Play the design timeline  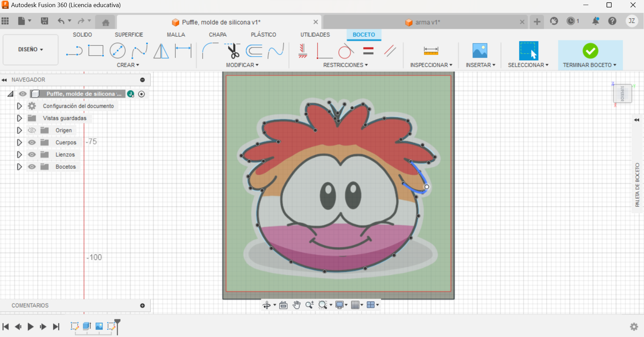[x=30, y=327]
